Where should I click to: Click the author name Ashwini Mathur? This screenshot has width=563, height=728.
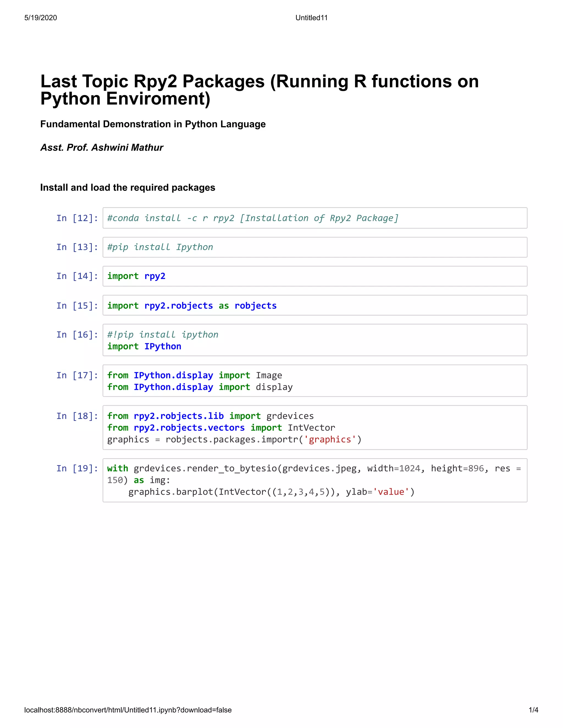click(x=101, y=147)
